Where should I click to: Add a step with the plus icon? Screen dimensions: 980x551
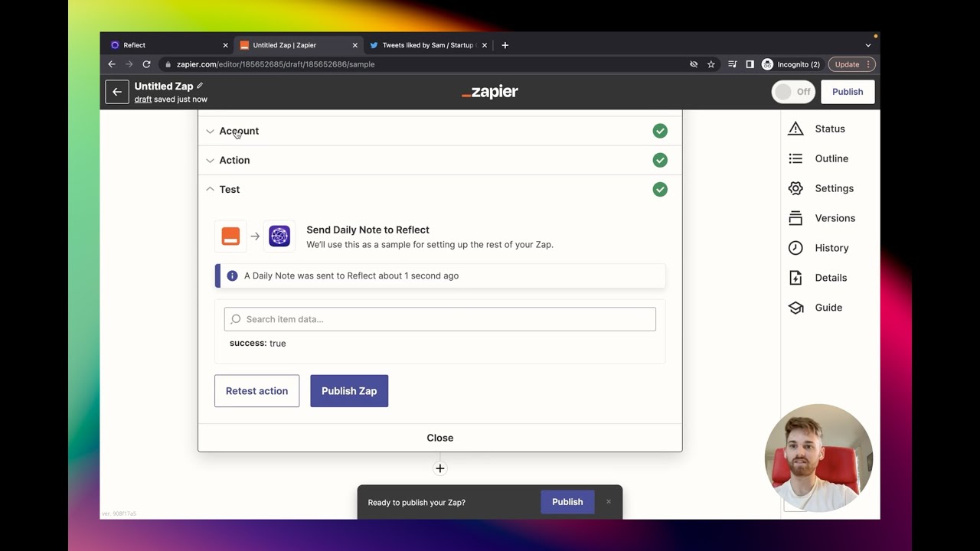click(x=440, y=468)
